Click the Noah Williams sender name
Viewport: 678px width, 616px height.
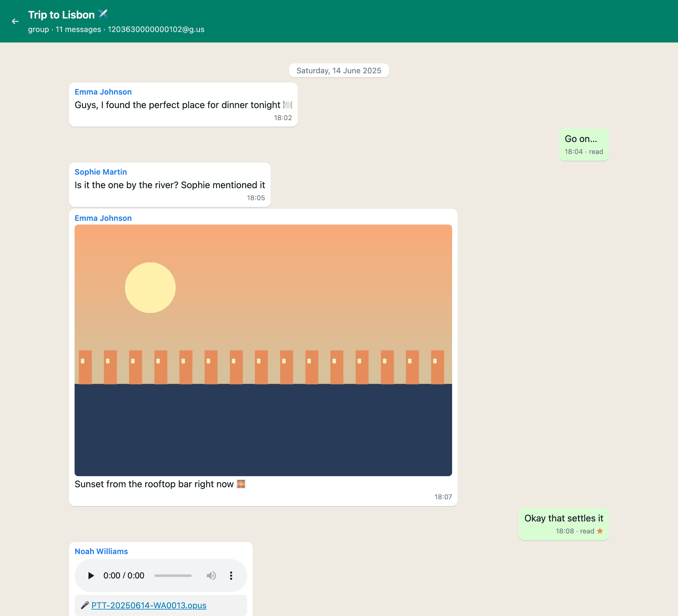point(101,552)
